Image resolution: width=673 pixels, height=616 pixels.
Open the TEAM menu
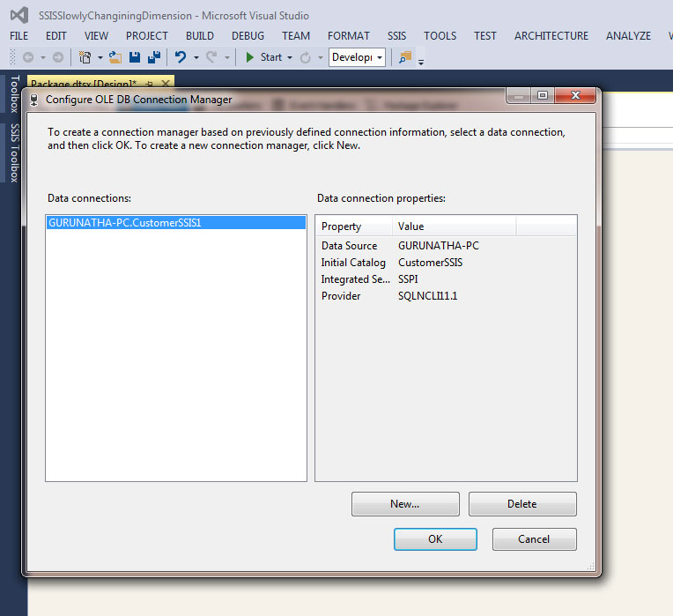tap(296, 35)
